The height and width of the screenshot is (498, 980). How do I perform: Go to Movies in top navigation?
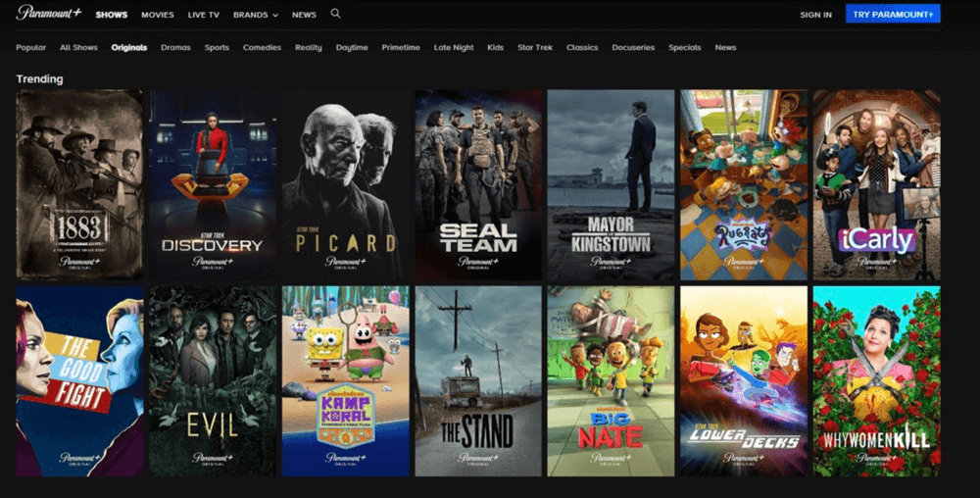point(158,15)
